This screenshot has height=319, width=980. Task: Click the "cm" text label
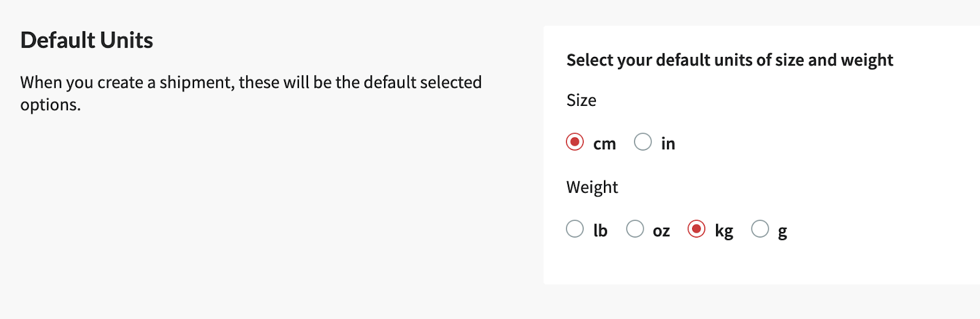605,144
